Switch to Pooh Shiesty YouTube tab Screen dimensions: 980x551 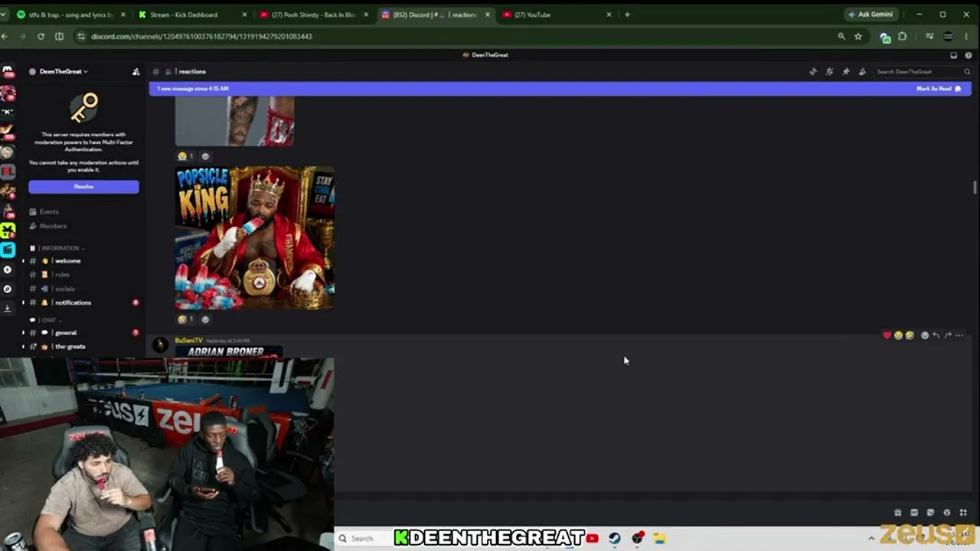[x=314, y=15]
